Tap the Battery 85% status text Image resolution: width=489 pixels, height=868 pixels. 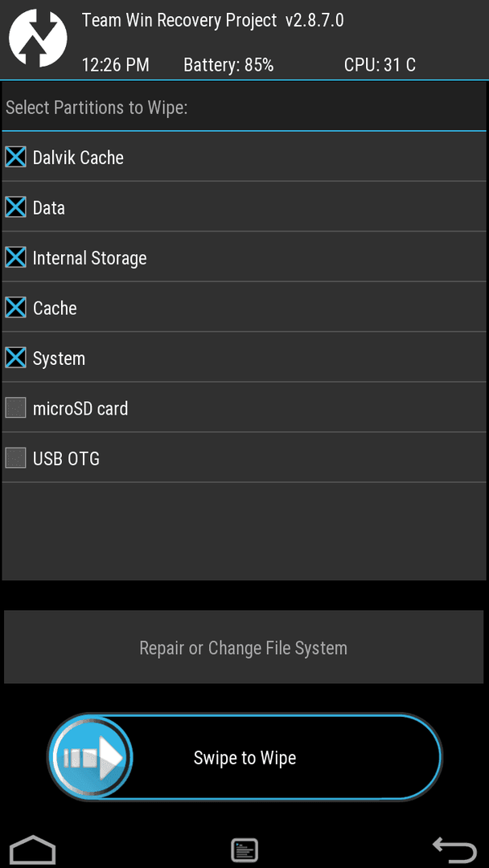point(228,65)
